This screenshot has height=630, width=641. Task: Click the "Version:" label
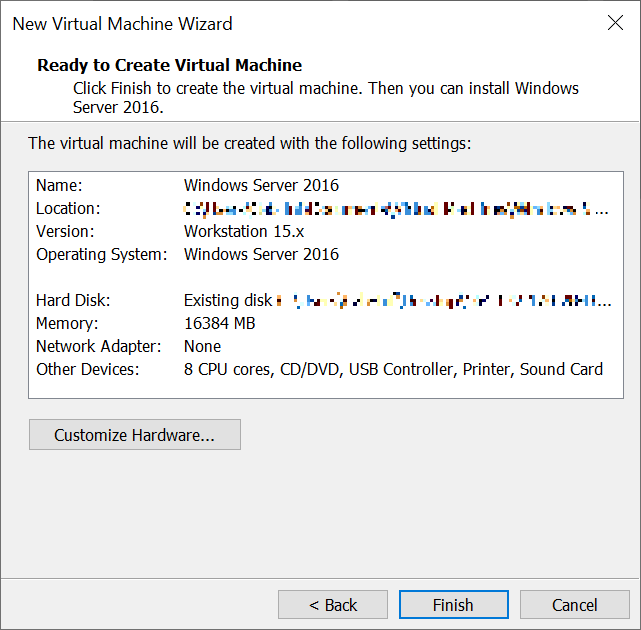(x=65, y=231)
